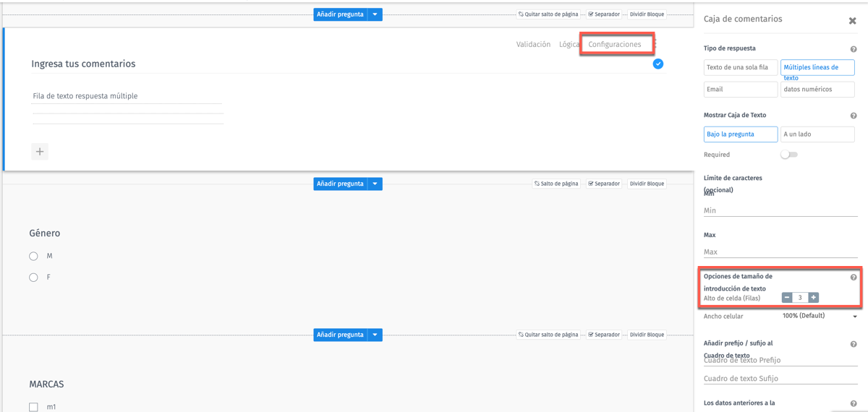Expand Añadir pregunta arrow above Género

click(x=375, y=184)
